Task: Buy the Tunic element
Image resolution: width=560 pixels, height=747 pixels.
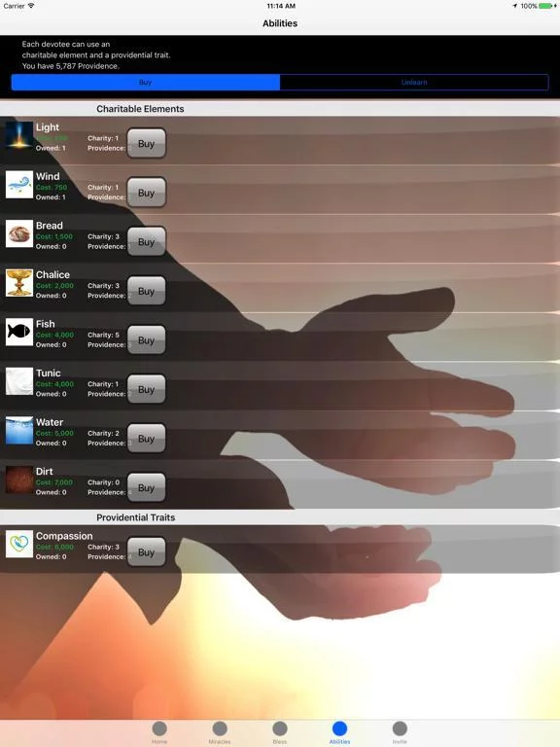Action: (146, 389)
